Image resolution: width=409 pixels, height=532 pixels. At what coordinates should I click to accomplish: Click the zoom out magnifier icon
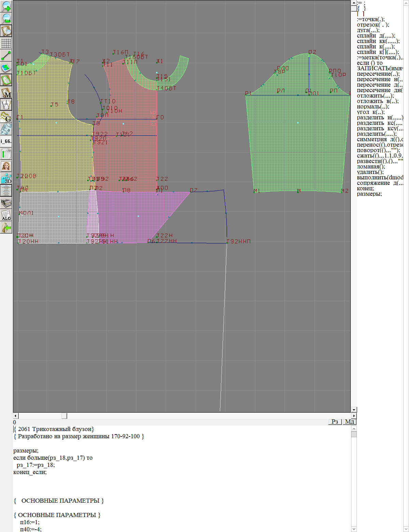[6, 18]
